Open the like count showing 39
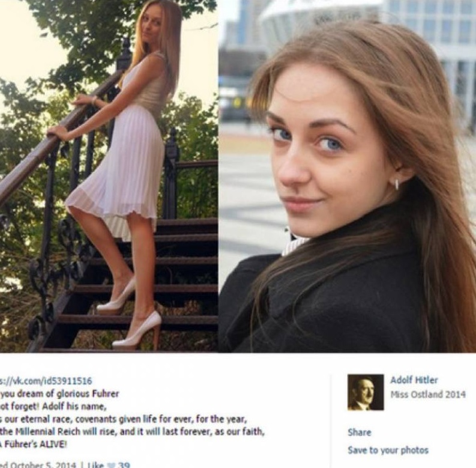476x468 pixels. 124,465
